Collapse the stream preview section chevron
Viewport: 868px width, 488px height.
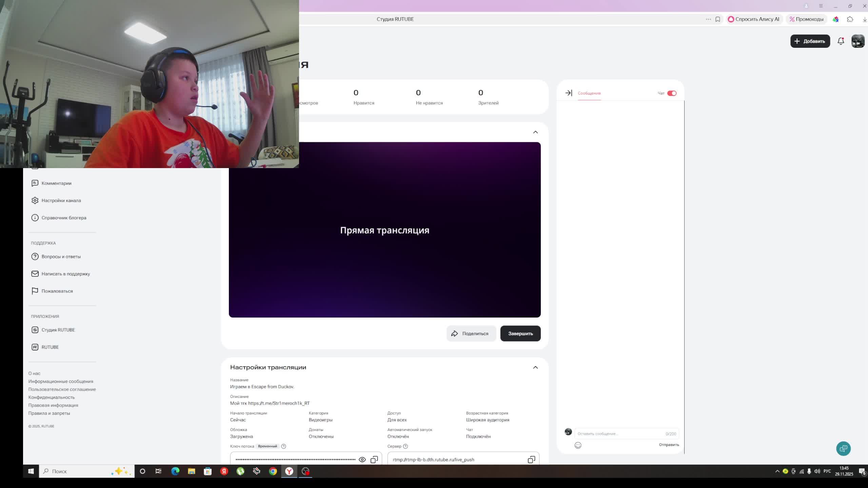[535, 132]
